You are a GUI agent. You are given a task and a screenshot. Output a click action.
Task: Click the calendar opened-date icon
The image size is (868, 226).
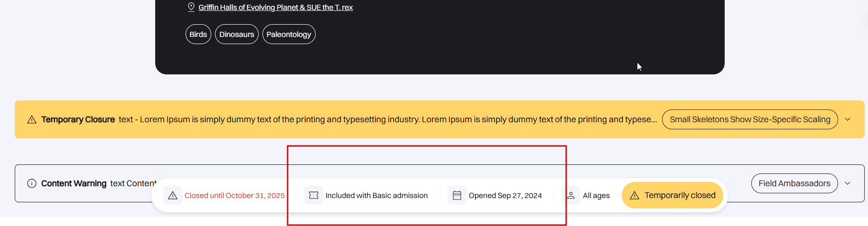pyautogui.click(x=457, y=195)
